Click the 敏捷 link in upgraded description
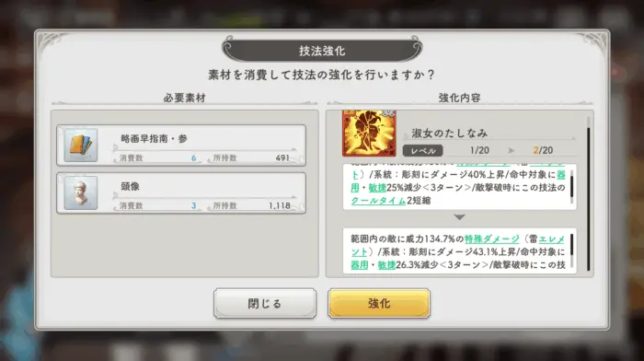The image size is (644, 361). 386,265
